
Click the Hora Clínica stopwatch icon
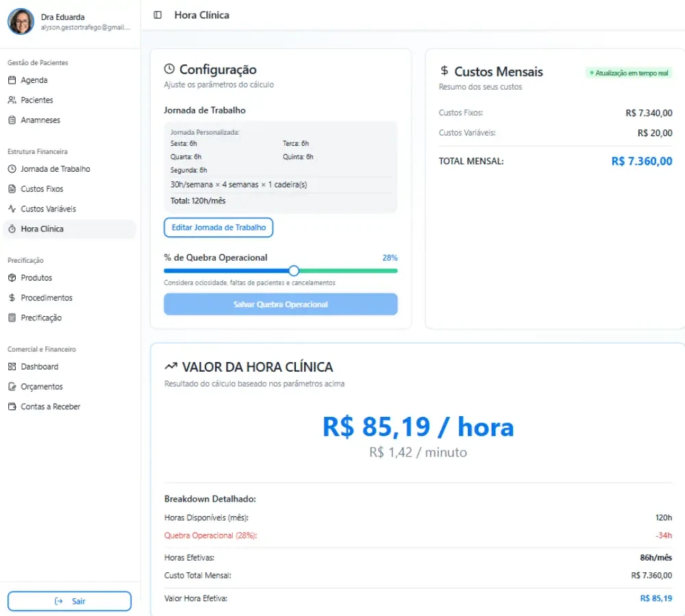(12, 229)
